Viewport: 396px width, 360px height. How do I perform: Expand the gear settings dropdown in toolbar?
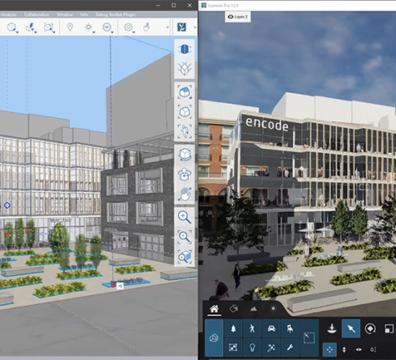(133, 32)
